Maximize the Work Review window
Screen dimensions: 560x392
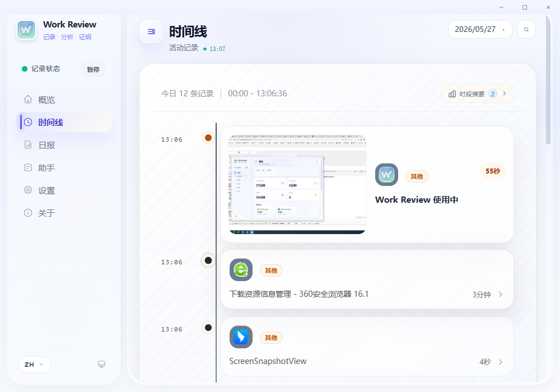click(x=525, y=7)
